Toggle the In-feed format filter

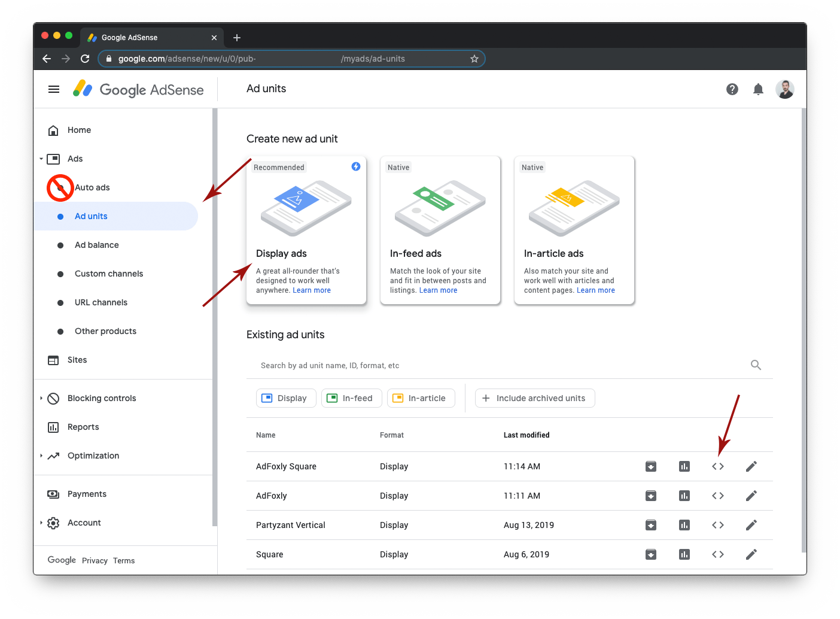pyautogui.click(x=352, y=398)
